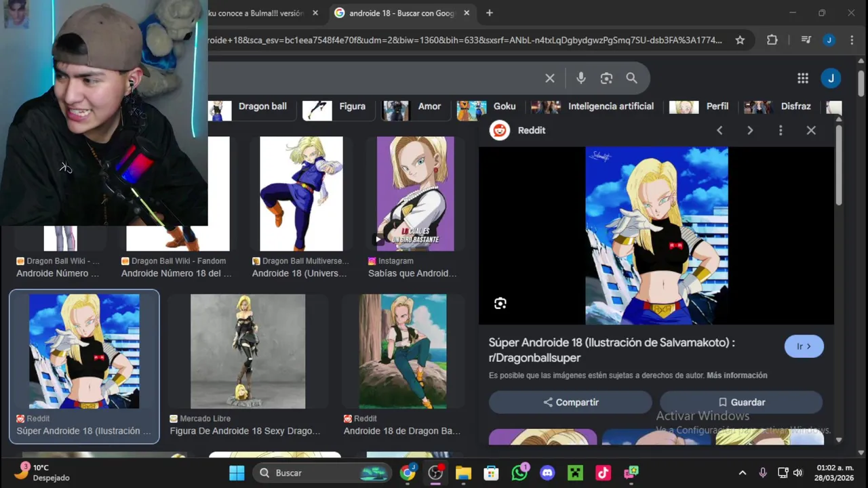Image resolution: width=868 pixels, height=488 pixels.
Task: Start voice search with the microphone icon
Action: pos(581,79)
